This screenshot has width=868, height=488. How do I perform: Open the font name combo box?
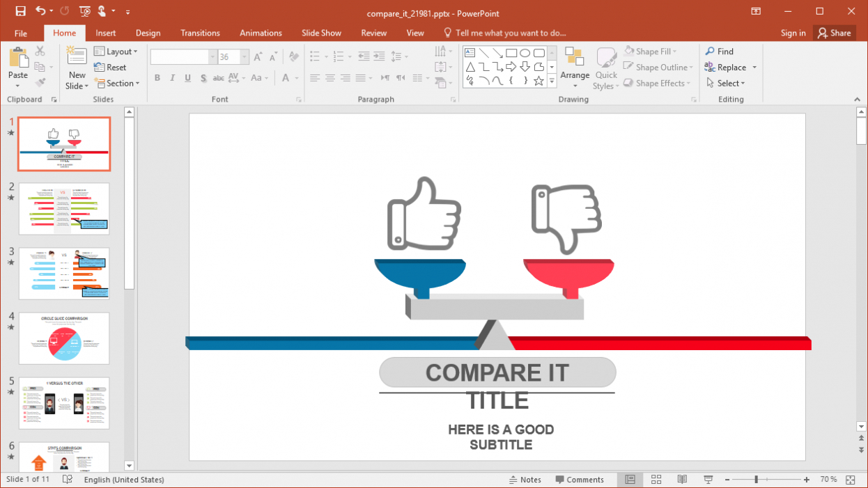click(183, 57)
